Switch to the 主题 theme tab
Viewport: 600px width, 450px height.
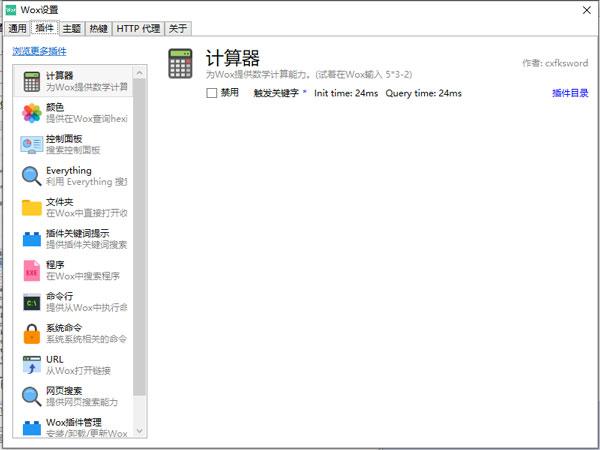point(72,28)
